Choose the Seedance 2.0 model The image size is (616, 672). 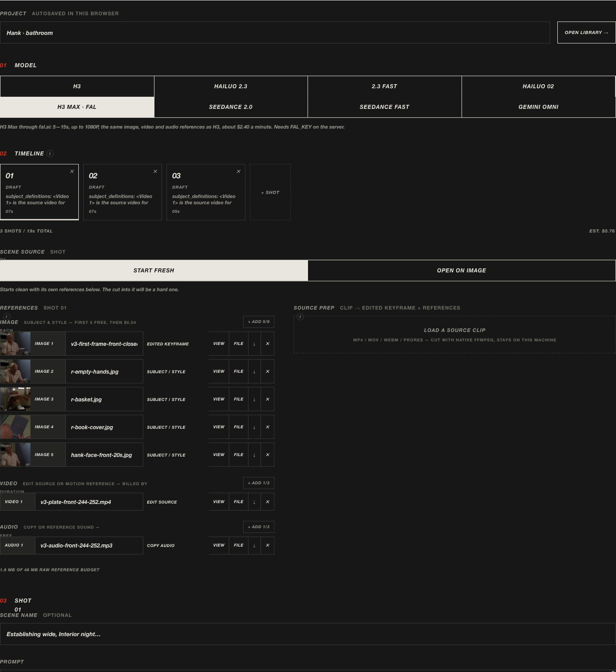pos(231,107)
